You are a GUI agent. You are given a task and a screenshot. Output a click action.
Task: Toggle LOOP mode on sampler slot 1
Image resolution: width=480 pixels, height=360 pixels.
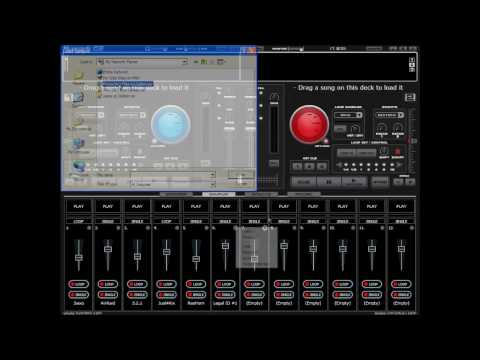(x=79, y=284)
